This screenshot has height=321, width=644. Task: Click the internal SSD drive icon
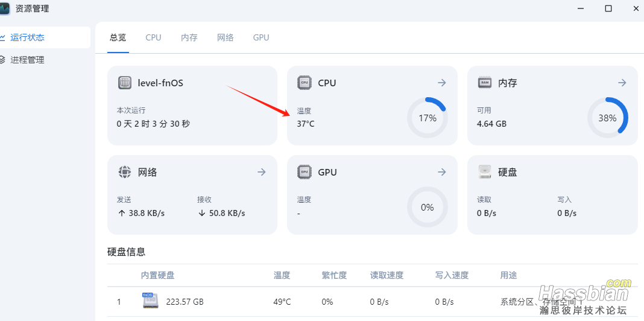[151, 301]
